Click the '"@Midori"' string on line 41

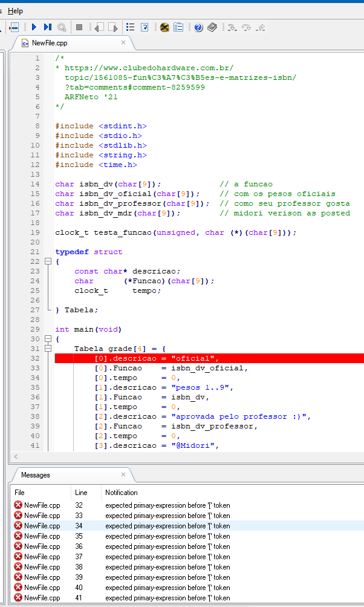(193, 445)
